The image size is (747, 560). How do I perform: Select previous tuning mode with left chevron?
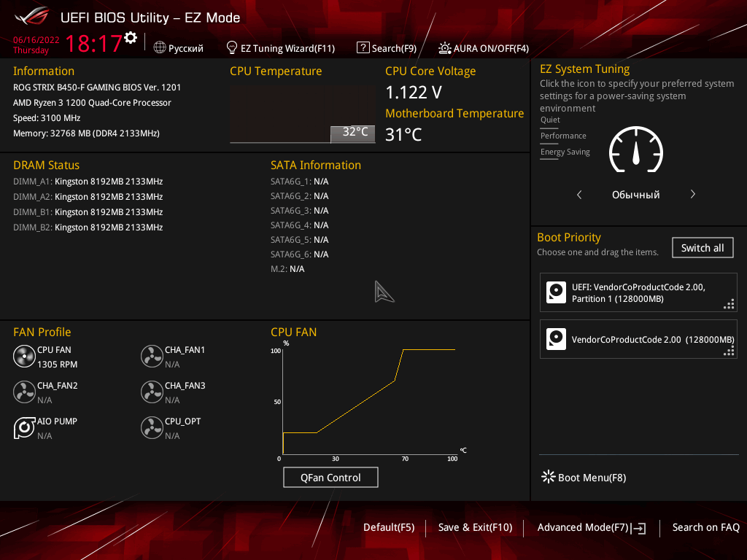click(579, 194)
